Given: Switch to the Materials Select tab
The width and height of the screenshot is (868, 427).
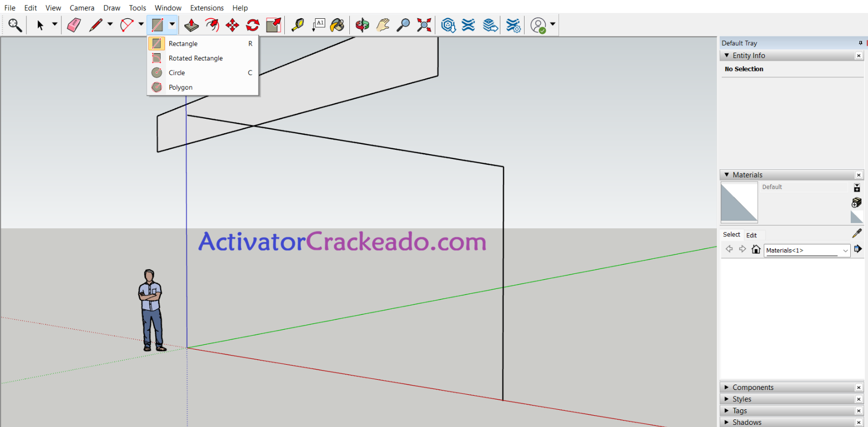Looking at the screenshot, I should [x=731, y=235].
